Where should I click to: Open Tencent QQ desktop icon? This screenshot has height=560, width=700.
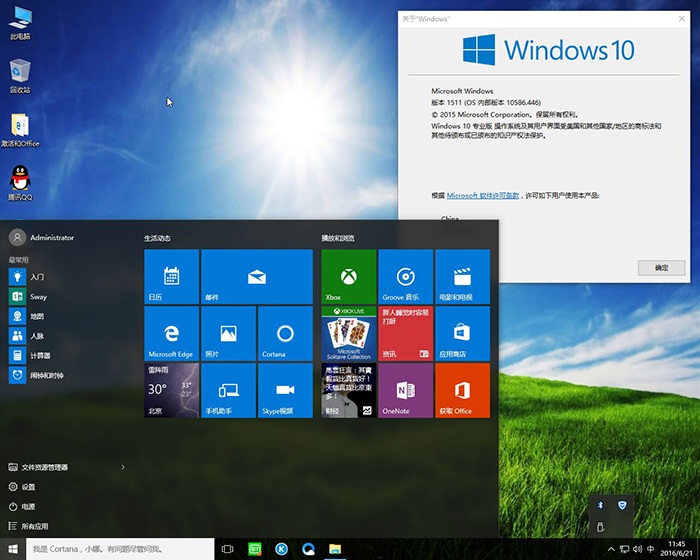pyautogui.click(x=20, y=182)
